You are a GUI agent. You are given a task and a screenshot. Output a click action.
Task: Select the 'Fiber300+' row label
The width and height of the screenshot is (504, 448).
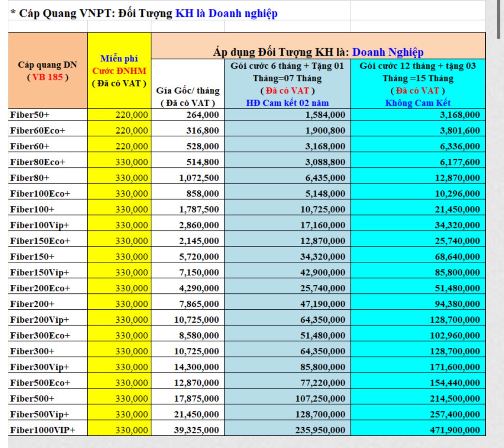coord(32,351)
